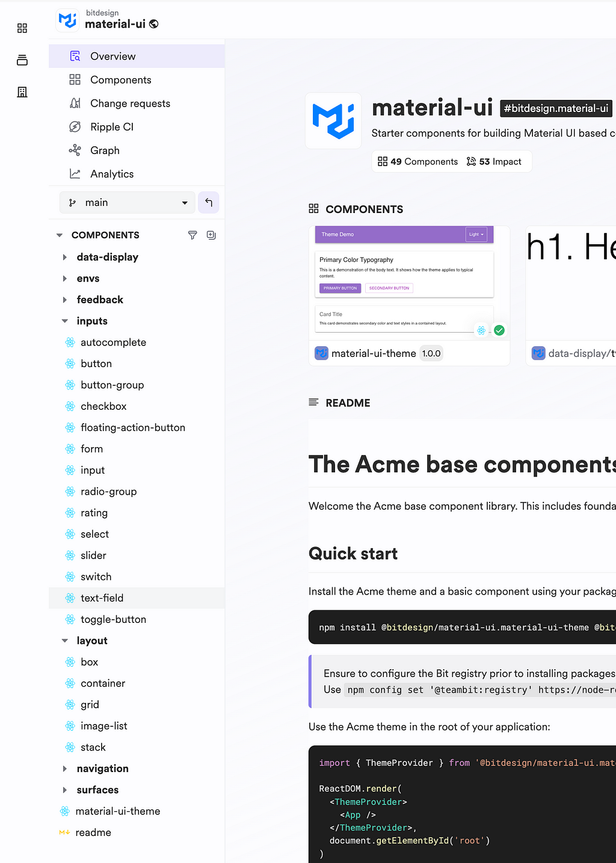This screenshot has width=616, height=863.
Task: Open the data-display typography card preview
Action: click(571, 283)
